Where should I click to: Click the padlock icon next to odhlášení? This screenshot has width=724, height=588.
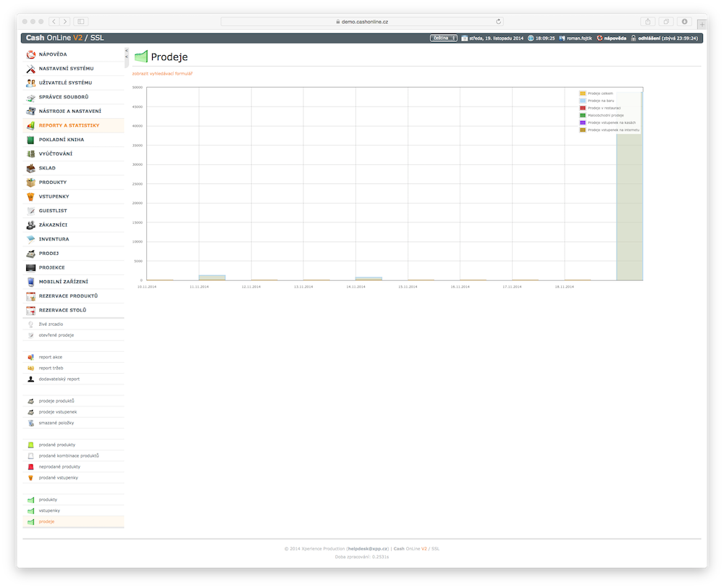(633, 38)
